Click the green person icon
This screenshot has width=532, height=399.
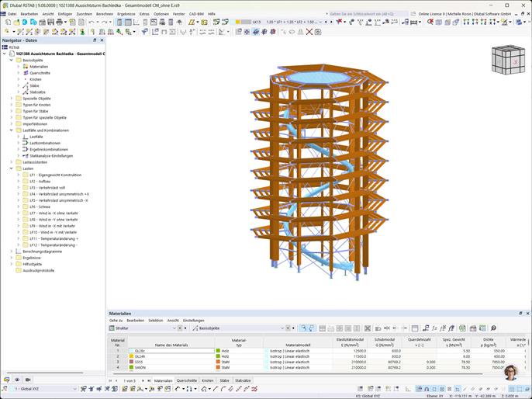pyautogui.click(x=82, y=32)
